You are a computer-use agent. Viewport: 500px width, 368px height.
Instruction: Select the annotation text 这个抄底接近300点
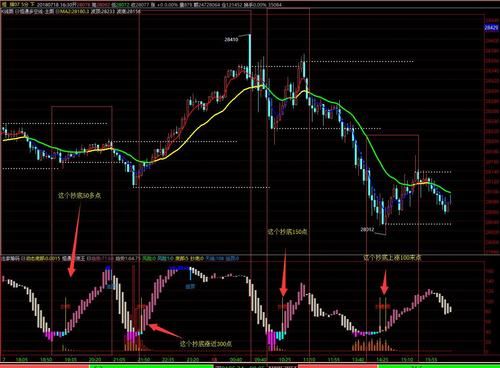click(x=206, y=344)
